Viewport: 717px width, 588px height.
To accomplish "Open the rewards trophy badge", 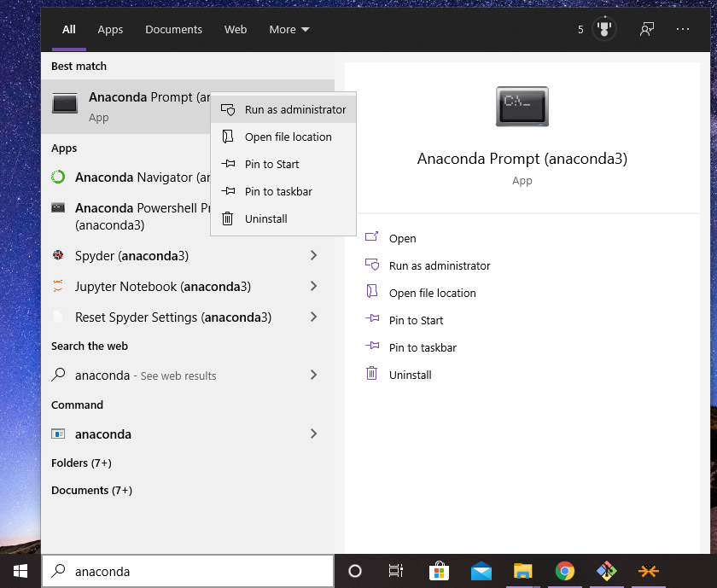I will (x=604, y=29).
